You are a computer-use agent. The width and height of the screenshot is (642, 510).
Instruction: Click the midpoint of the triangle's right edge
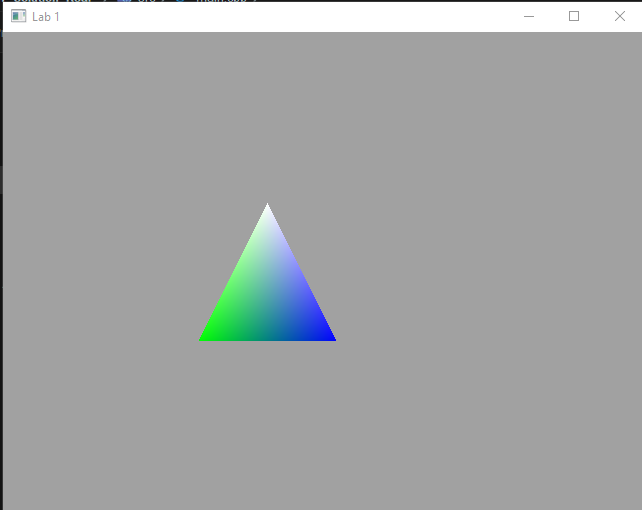pyautogui.click(x=300, y=272)
